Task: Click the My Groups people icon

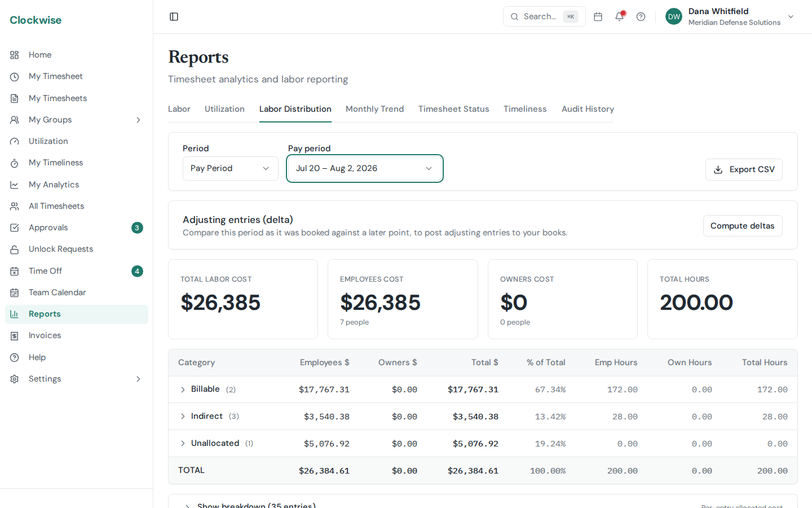Action: pyautogui.click(x=15, y=120)
